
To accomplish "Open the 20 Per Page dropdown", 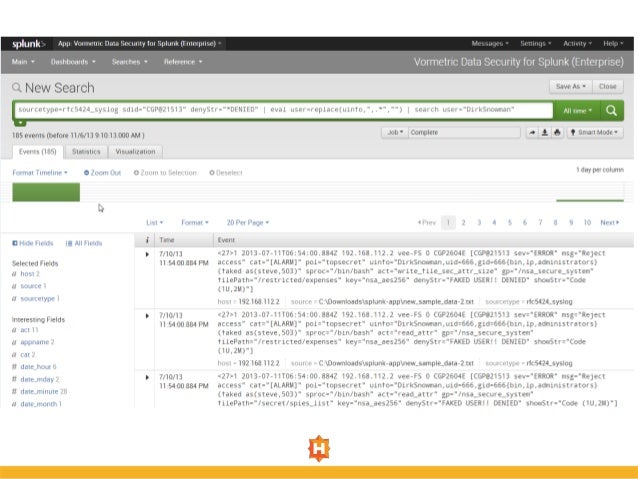I will pos(248,223).
